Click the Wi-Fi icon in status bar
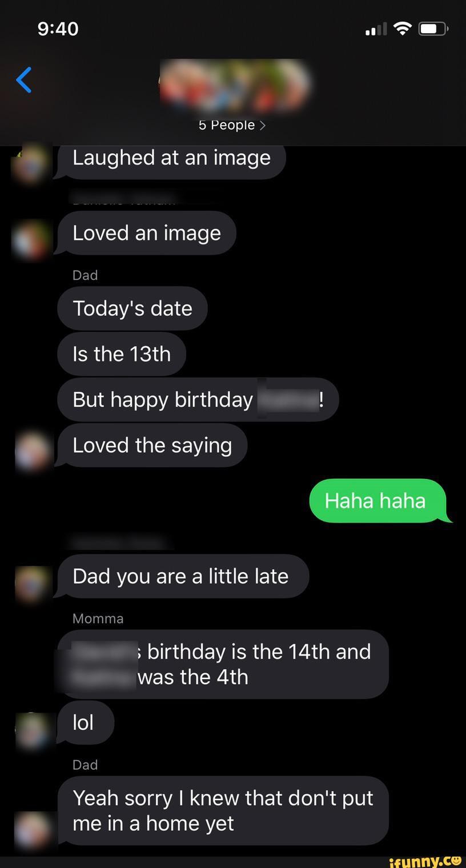This screenshot has width=466, height=868. [x=403, y=27]
